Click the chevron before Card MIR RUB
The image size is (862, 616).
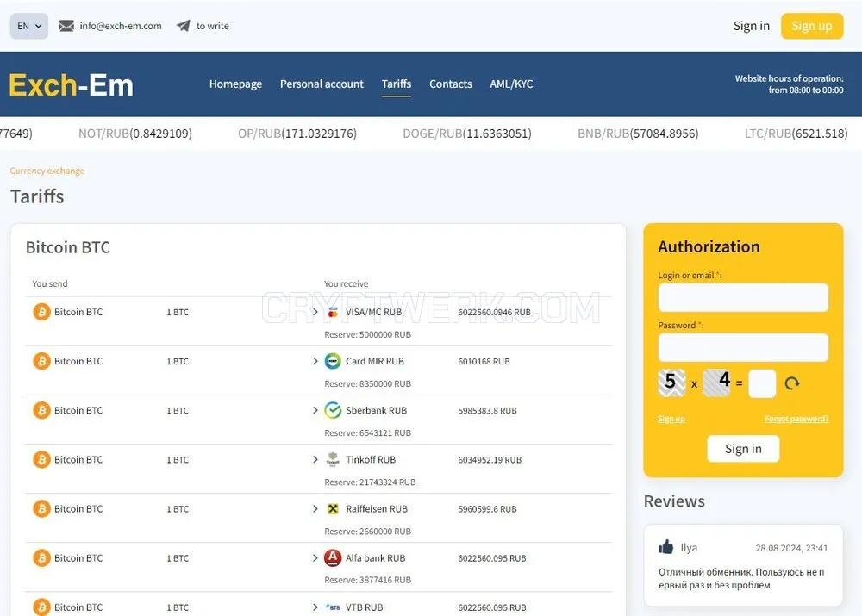(315, 362)
